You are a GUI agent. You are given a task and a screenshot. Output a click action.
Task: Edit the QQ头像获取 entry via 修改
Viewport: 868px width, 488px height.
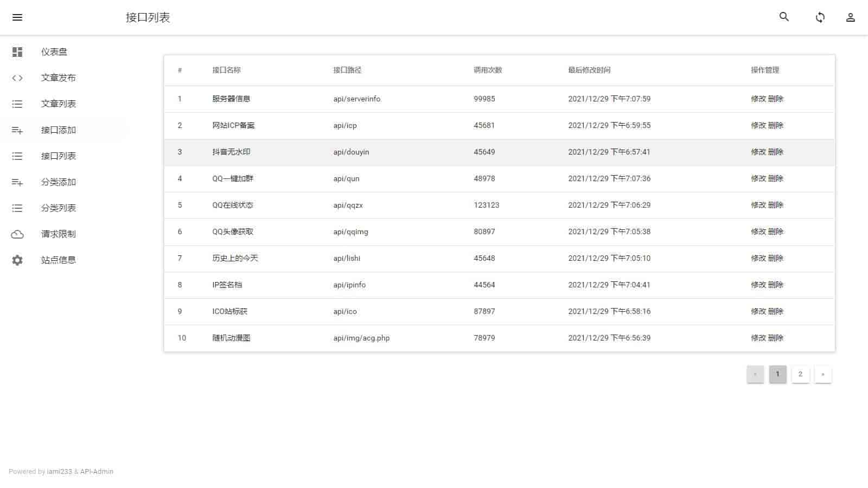click(758, 232)
